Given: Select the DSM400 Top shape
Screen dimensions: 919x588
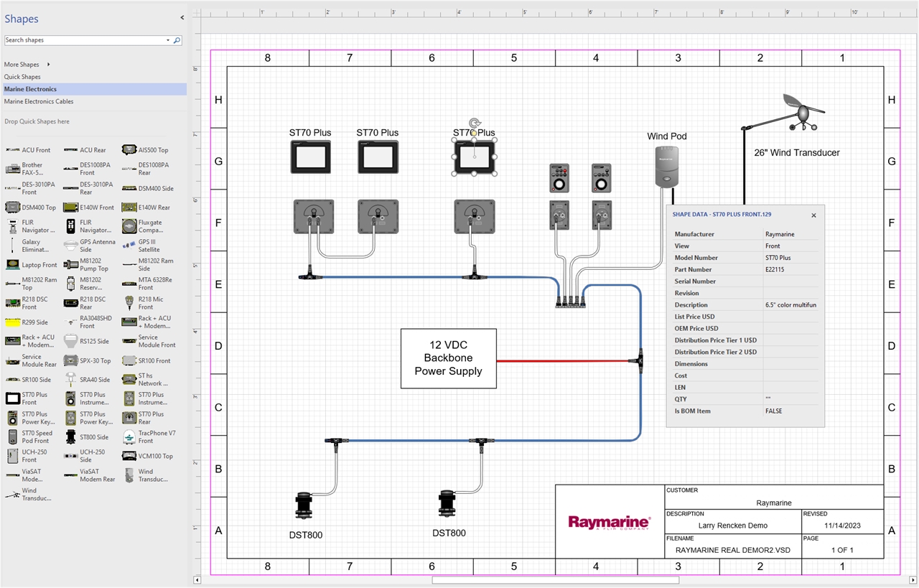Looking at the screenshot, I should pyautogui.click(x=30, y=207).
